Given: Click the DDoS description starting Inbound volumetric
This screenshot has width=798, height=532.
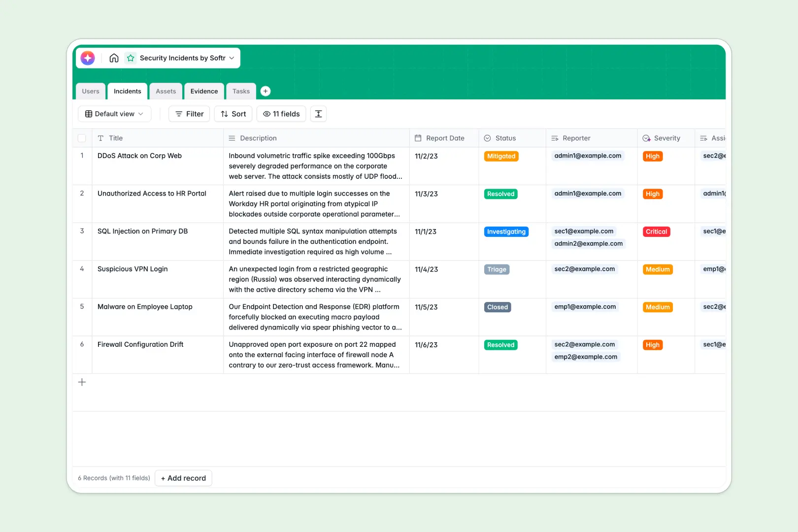Looking at the screenshot, I should click(x=316, y=166).
